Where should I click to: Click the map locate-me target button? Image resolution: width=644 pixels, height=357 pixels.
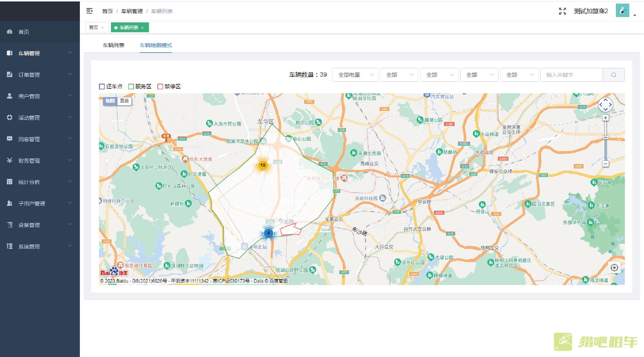coord(614,267)
